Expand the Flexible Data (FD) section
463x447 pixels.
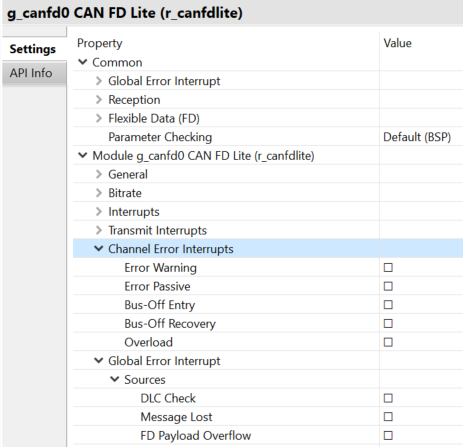(x=98, y=118)
